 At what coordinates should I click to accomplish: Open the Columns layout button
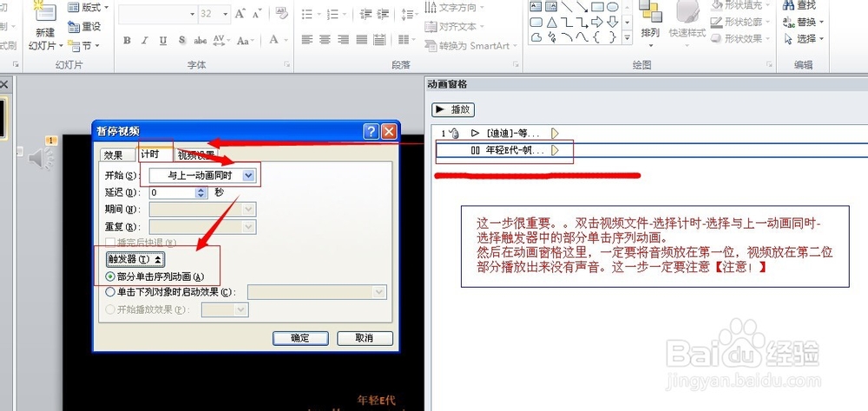pos(406,40)
